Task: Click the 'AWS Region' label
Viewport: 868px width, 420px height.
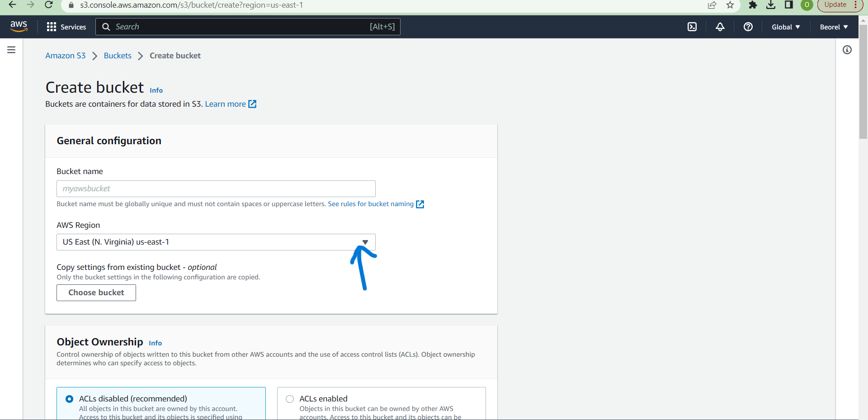Action: 78,225
